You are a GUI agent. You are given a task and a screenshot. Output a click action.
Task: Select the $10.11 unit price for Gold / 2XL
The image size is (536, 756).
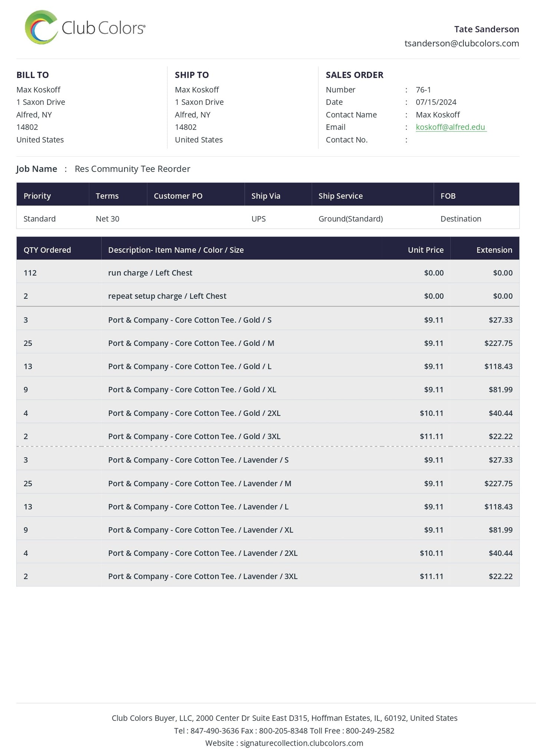pyautogui.click(x=431, y=413)
